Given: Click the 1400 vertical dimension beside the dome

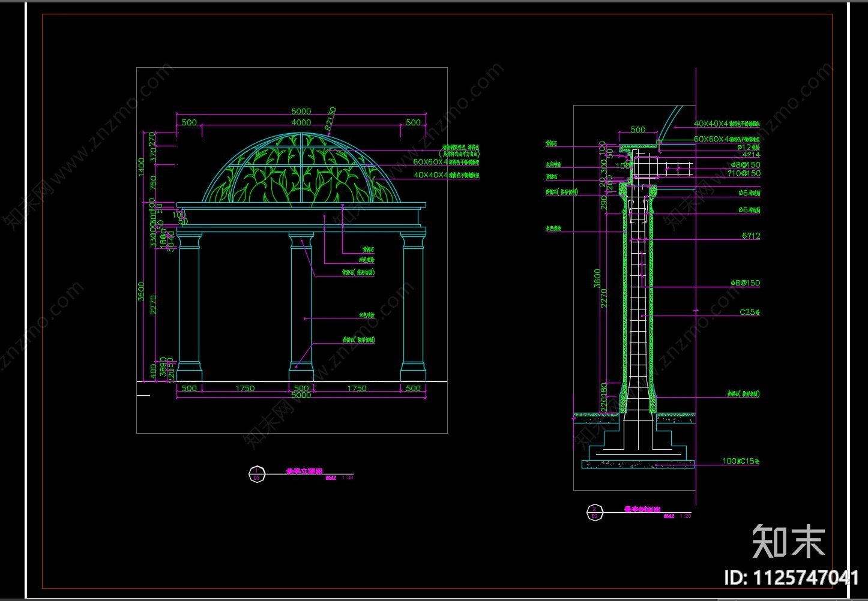Looking at the screenshot, I should (142, 167).
